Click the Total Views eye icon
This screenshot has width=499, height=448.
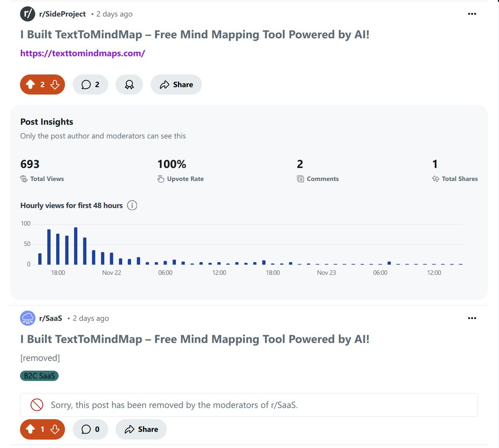(24, 179)
